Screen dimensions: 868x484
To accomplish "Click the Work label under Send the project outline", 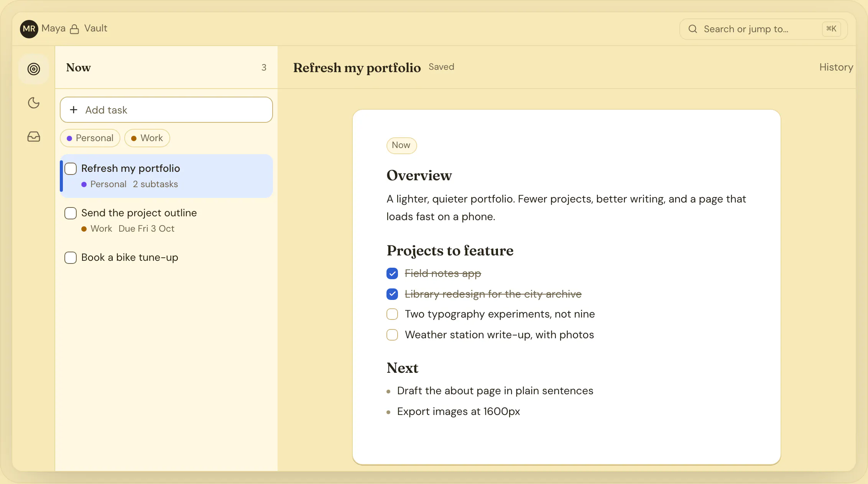I will click(101, 229).
